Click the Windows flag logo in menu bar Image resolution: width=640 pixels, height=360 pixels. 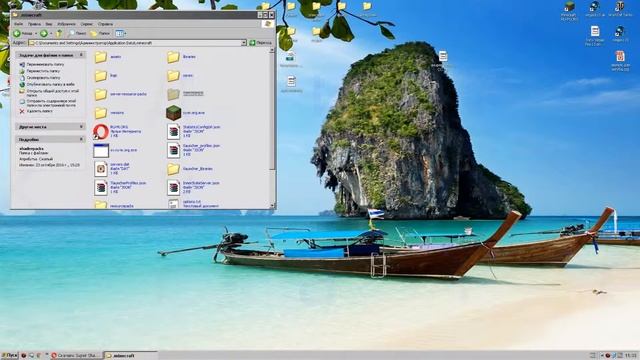[268, 24]
